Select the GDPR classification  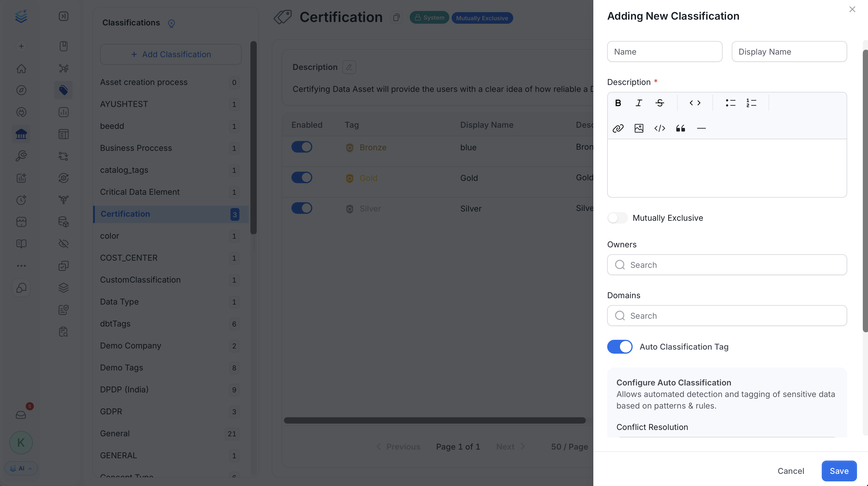click(x=171, y=412)
